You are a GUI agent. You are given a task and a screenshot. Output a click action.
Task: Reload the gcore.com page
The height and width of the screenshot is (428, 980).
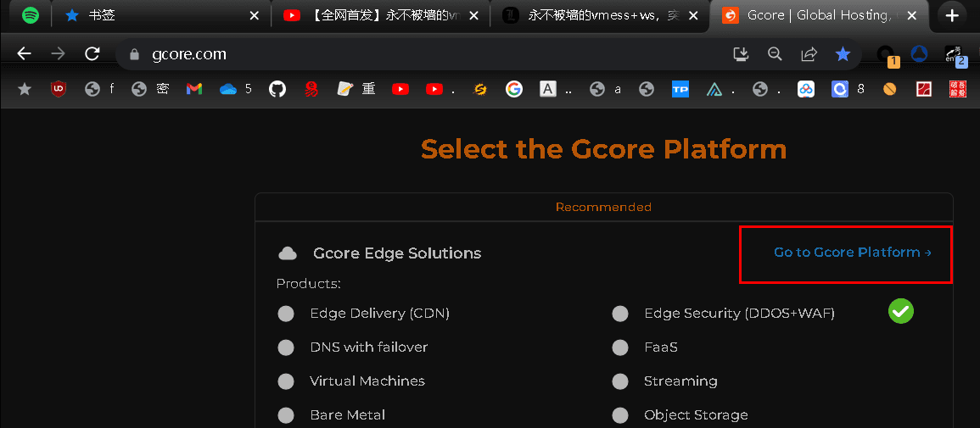click(92, 54)
